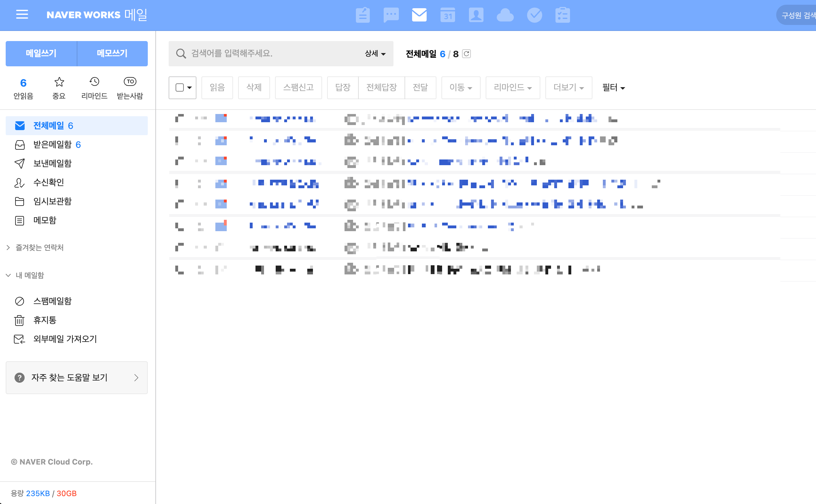The width and height of the screenshot is (816, 504).
Task: Open the 필터 filter dropdown
Action: click(613, 88)
